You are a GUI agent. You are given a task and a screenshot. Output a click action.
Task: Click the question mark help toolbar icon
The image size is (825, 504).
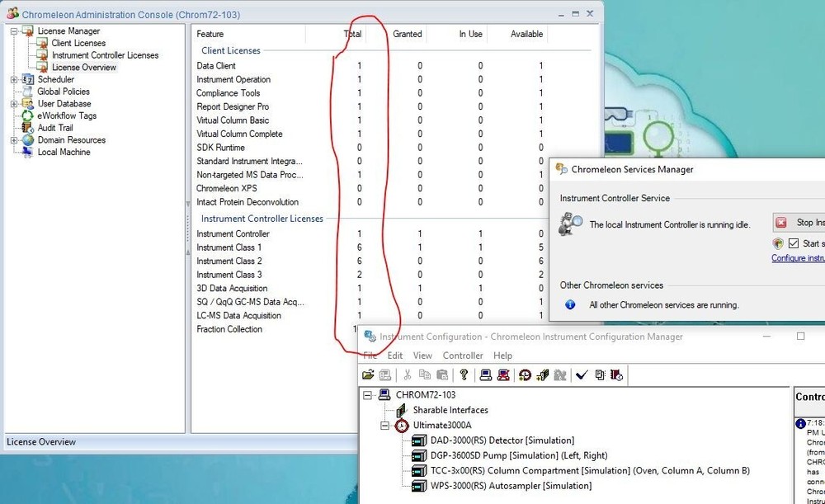464,374
